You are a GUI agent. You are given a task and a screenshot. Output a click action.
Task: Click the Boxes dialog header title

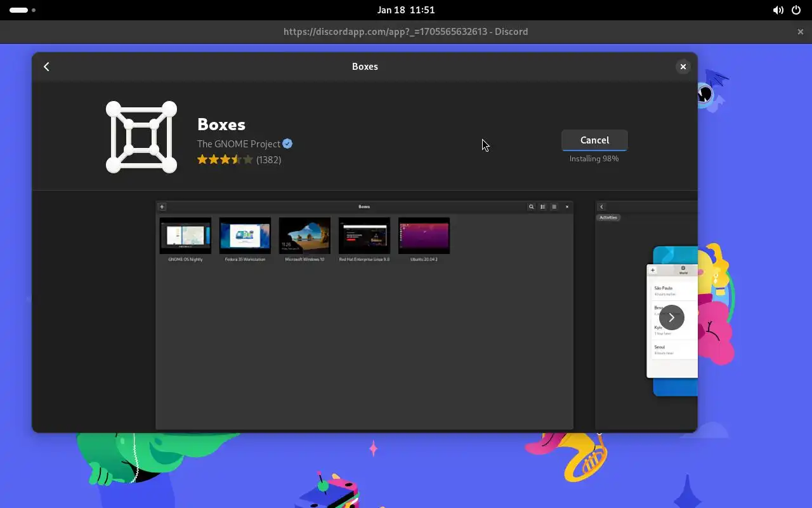[365, 67]
